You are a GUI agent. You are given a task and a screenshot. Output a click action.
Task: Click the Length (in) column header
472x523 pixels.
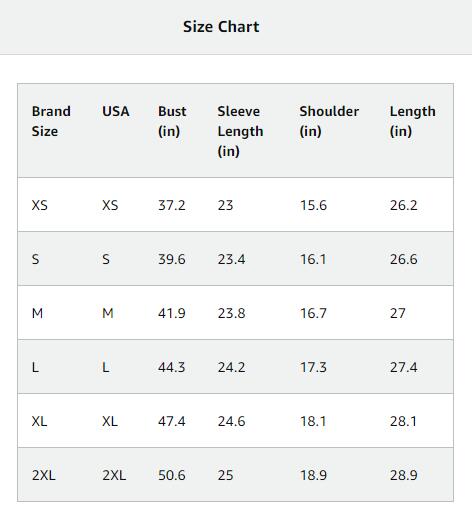(x=413, y=121)
